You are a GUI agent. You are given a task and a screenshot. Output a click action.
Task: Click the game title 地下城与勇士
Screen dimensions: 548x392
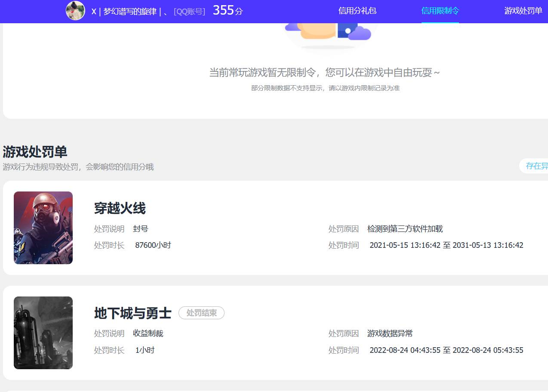(132, 313)
